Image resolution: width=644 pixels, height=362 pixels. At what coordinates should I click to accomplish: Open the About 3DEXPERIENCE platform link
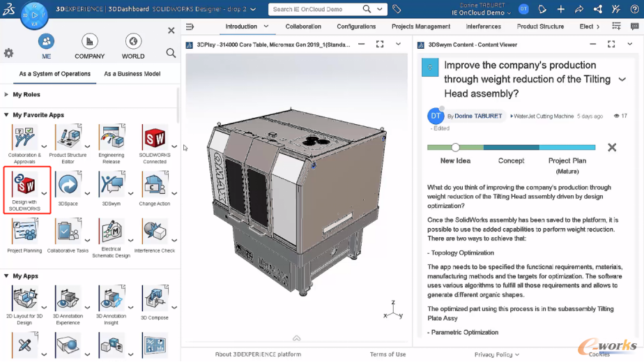258,354
